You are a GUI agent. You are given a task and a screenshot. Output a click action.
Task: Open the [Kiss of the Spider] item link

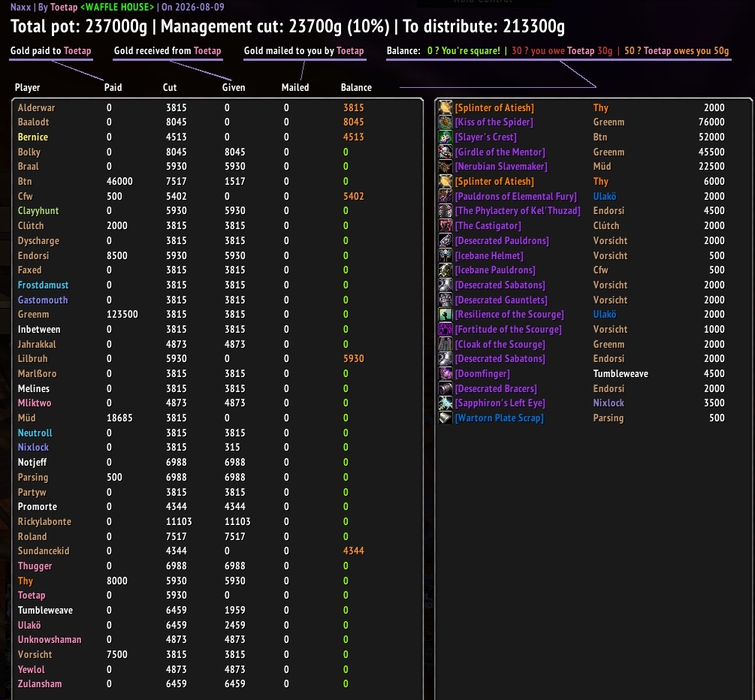coord(494,122)
